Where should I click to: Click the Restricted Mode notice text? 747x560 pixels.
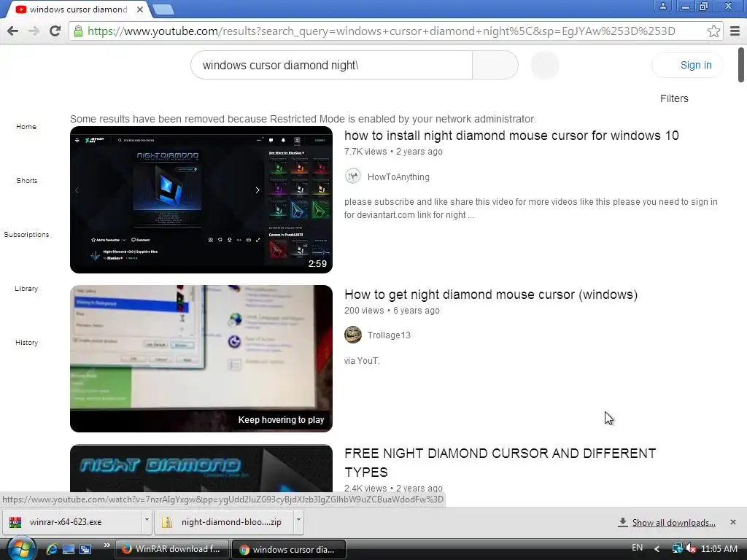click(303, 119)
